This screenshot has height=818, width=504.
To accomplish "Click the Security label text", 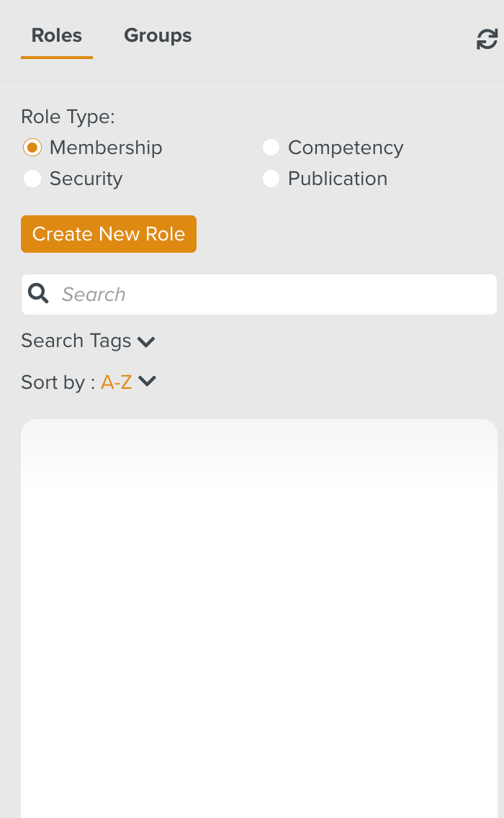I will point(86,179).
